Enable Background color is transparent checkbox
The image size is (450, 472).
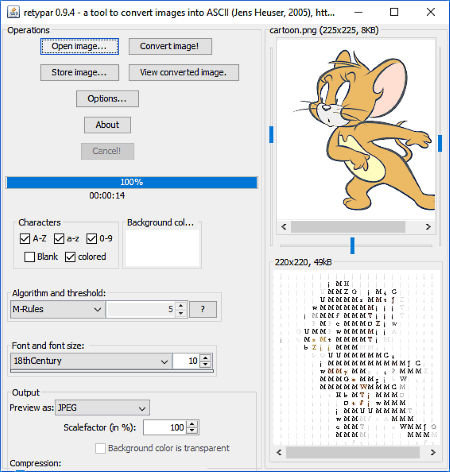click(x=100, y=448)
